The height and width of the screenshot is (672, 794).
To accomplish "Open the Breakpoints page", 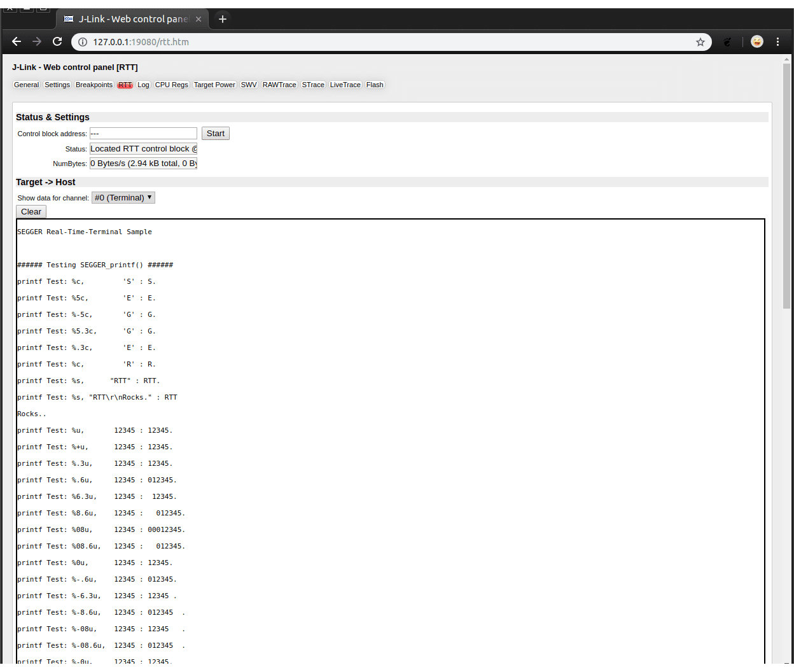I will 94,85.
